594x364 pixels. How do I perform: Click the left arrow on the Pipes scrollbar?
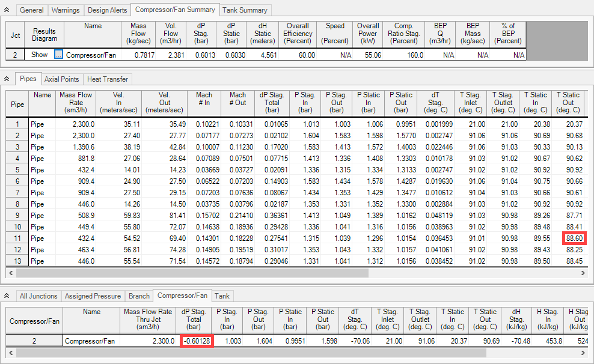[11, 273]
